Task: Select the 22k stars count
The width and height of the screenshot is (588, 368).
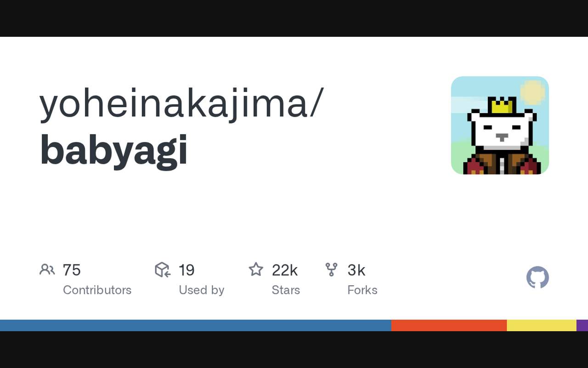Action: 285,270
